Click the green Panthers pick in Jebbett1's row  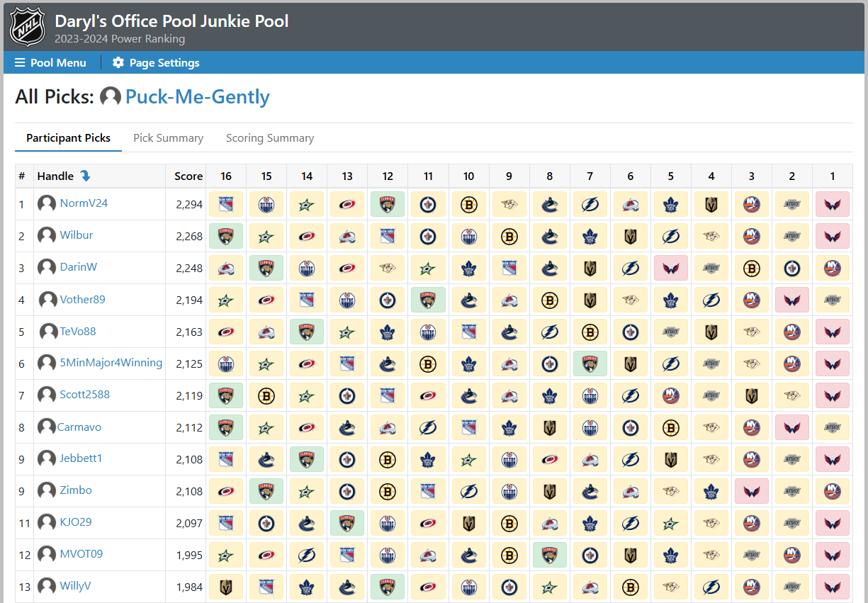307,459
